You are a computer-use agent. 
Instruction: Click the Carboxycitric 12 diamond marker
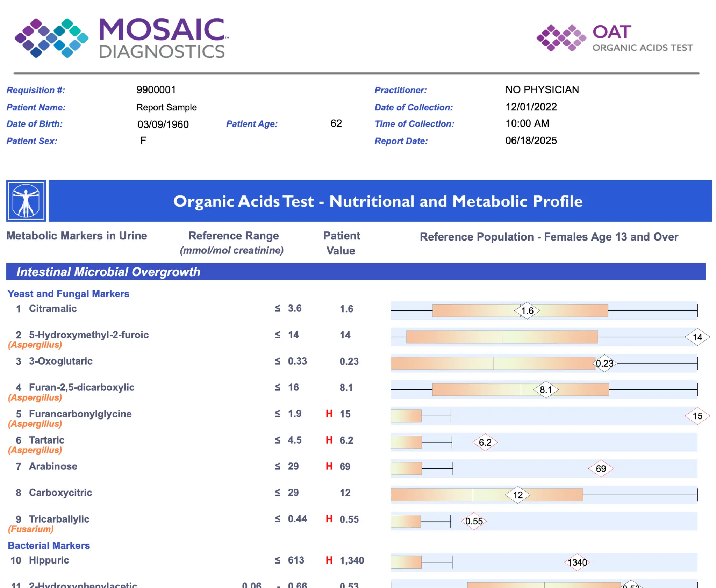(x=517, y=495)
